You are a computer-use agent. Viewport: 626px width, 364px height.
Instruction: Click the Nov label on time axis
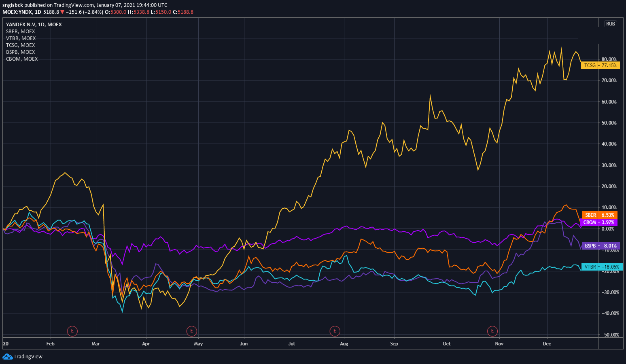point(499,344)
